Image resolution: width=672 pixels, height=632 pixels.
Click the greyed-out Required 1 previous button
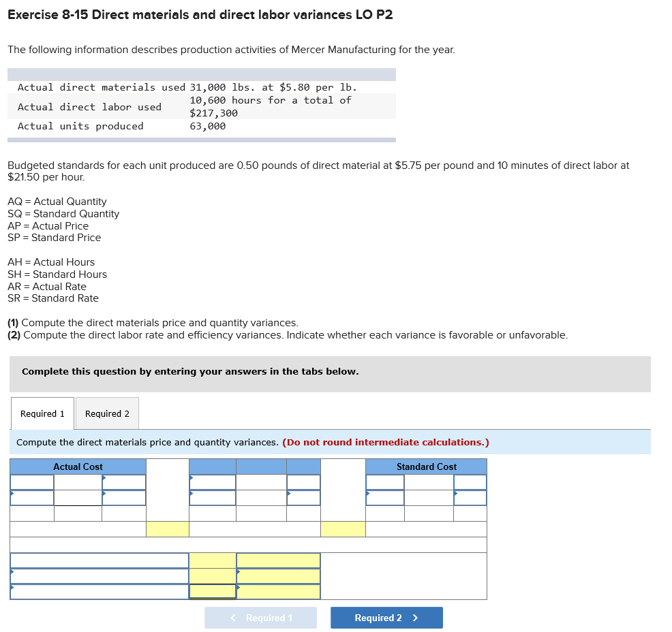point(260,618)
